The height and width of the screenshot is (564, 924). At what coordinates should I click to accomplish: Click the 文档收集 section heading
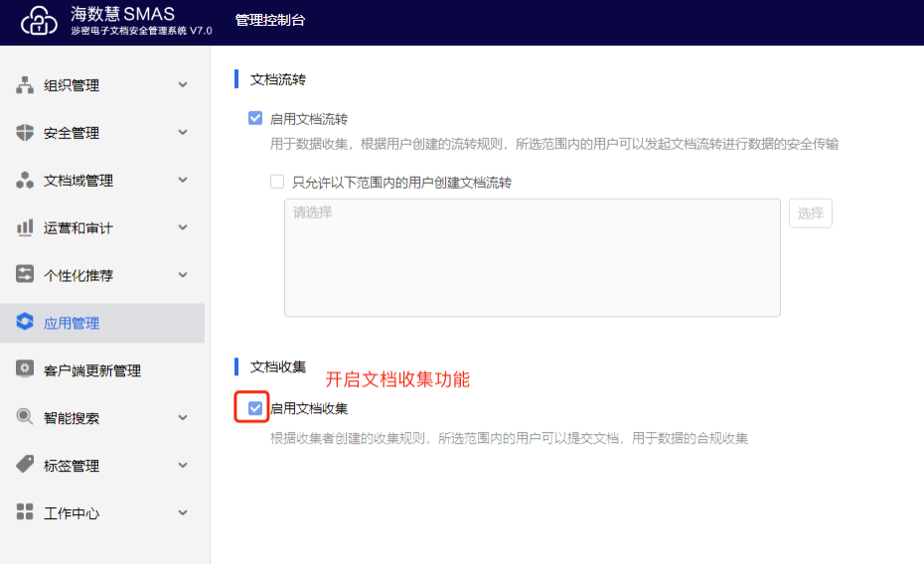277,366
